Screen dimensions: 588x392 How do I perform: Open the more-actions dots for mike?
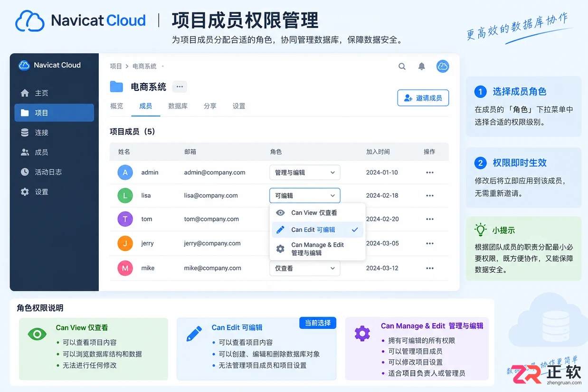click(x=430, y=268)
